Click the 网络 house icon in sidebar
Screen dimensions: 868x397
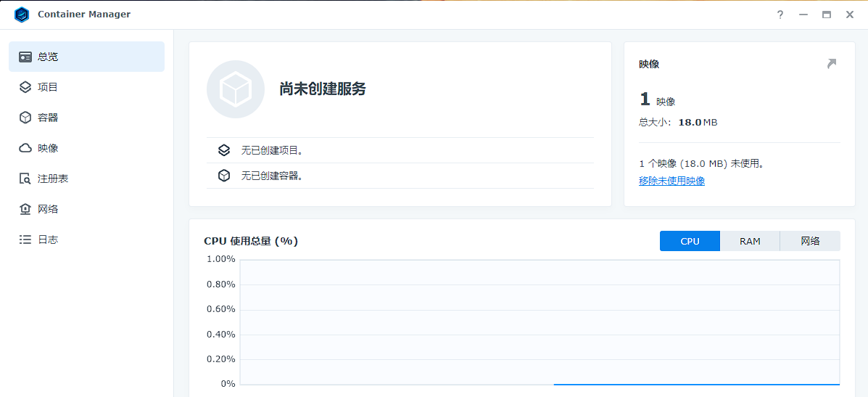click(x=25, y=209)
